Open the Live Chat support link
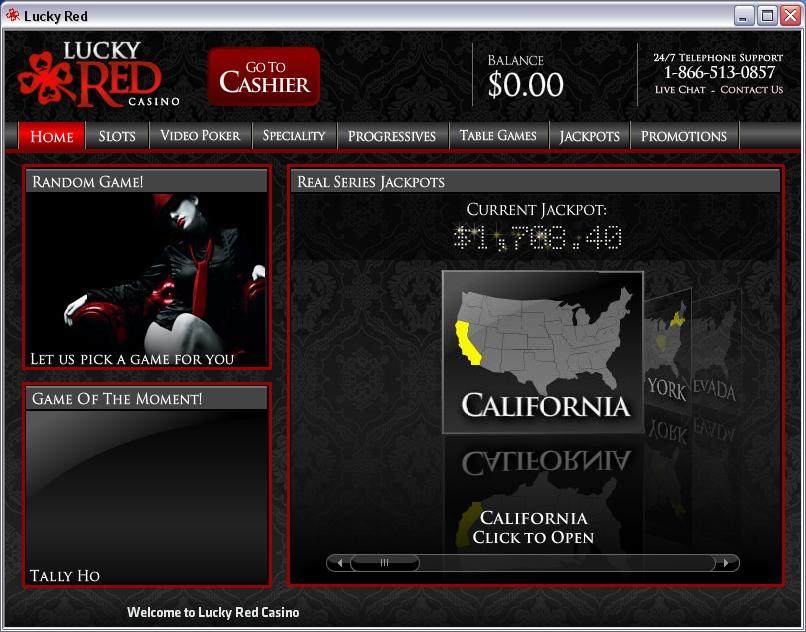This screenshot has height=632, width=806. pyautogui.click(x=680, y=90)
